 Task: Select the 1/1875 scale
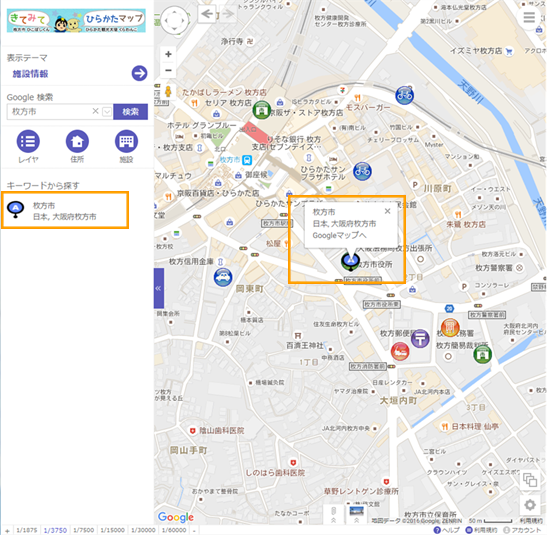(x=27, y=530)
